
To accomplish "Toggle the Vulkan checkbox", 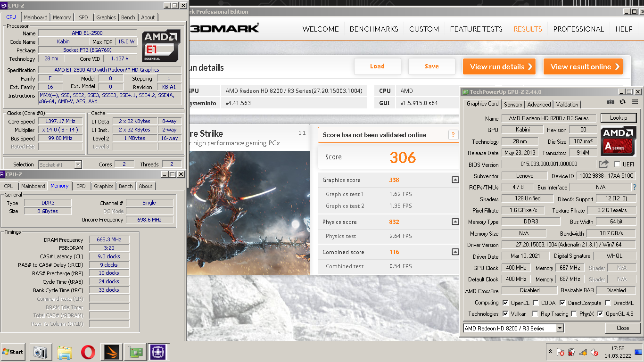I will click(x=505, y=313).
